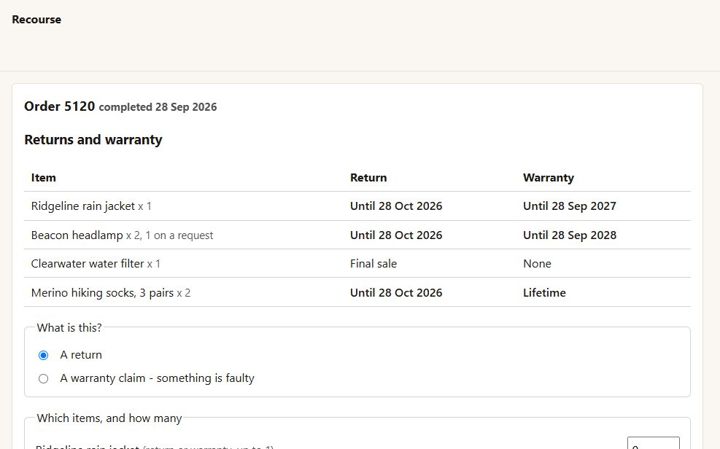Viewport: 720px width, 449px height.
Task: Click the "What is this?" legend
Action: (x=69, y=328)
